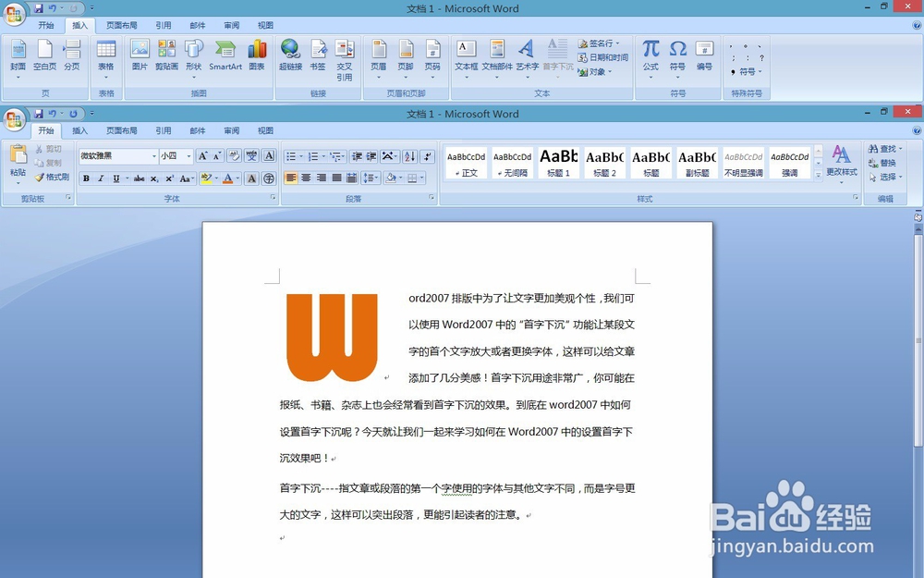Image resolution: width=924 pixels, height=578 pixels.
Task: Insert a cross-reference (交叉引用)
Action: (x=345, y=60)
